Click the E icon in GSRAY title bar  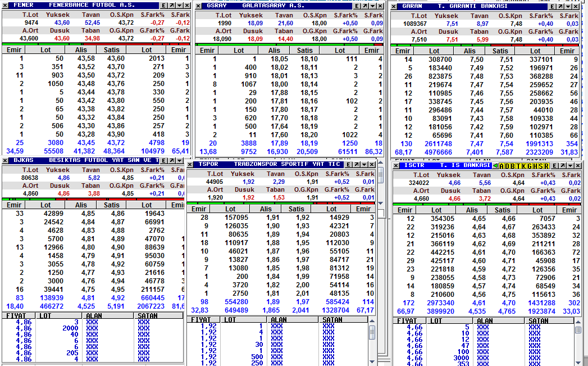358,6
